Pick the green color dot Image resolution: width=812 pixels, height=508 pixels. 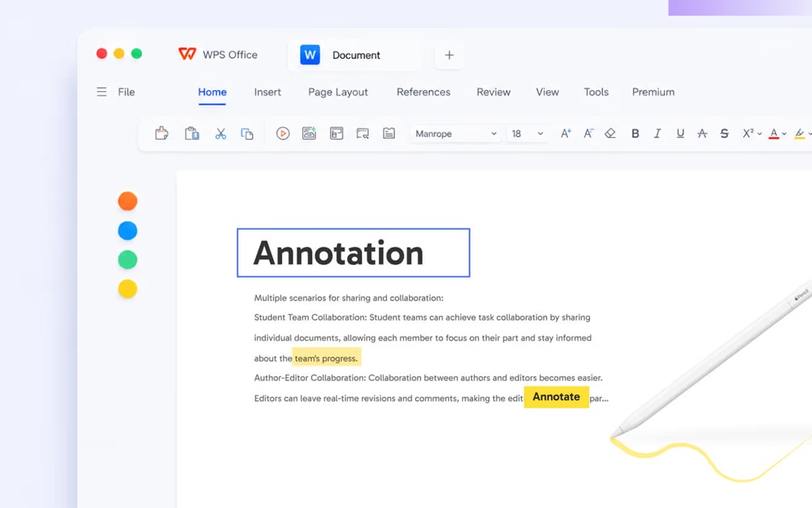128,260
